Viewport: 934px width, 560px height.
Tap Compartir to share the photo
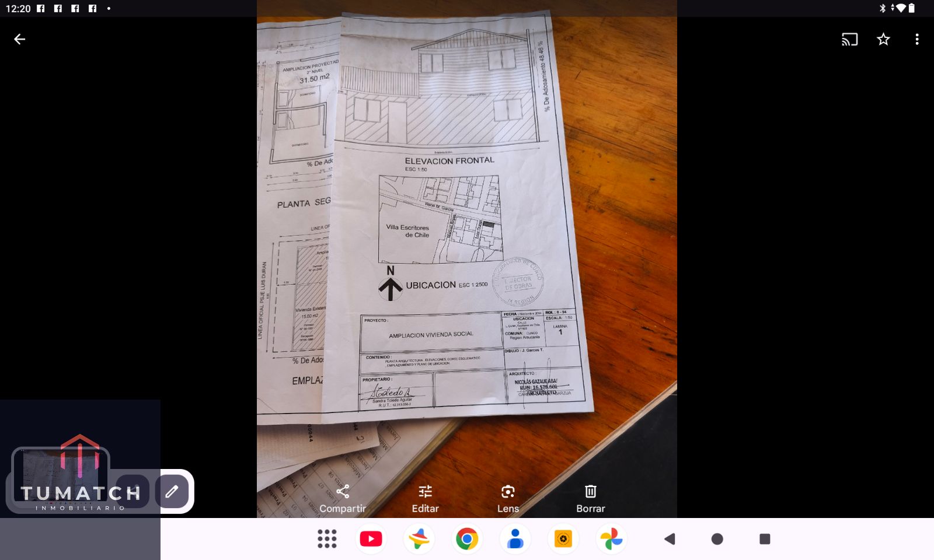click(343, 499)
